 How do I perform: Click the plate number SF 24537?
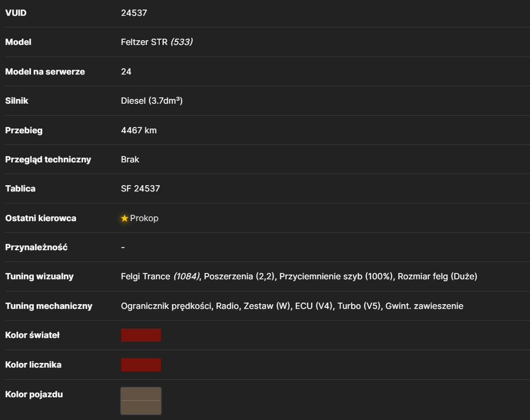(x=140, y=189)
